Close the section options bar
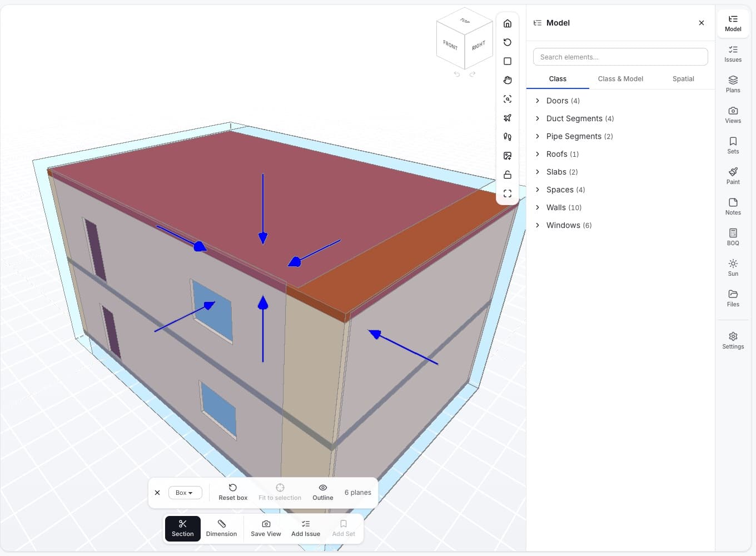 pos(157,493)
